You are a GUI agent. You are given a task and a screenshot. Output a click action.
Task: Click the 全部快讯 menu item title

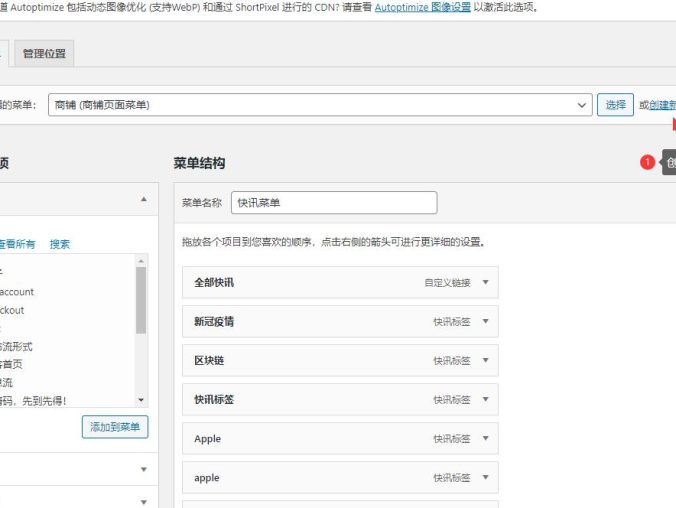click(x=214, y=282)
